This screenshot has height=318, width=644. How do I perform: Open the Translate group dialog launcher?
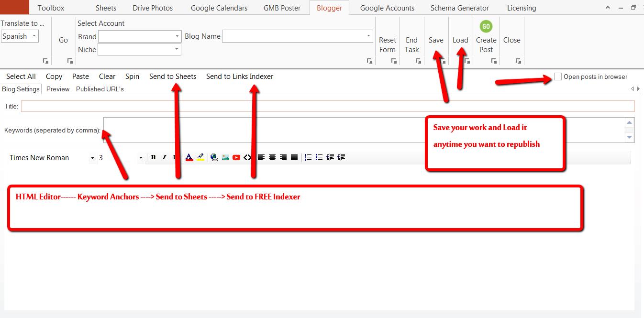45,61
